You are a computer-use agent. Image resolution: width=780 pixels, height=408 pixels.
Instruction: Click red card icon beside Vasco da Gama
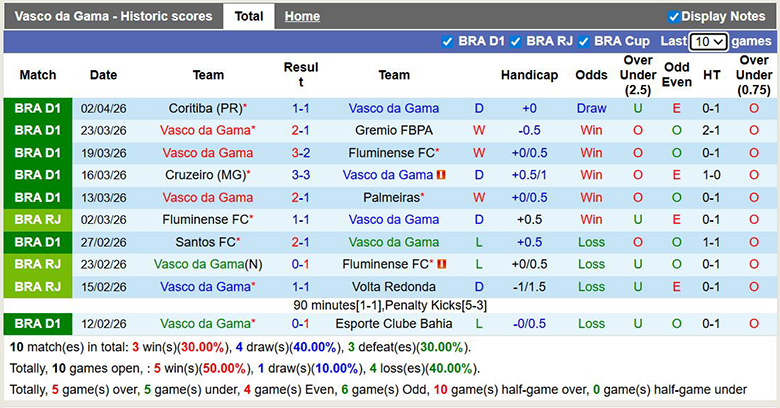pyautogui.click(x=441, y=175)
